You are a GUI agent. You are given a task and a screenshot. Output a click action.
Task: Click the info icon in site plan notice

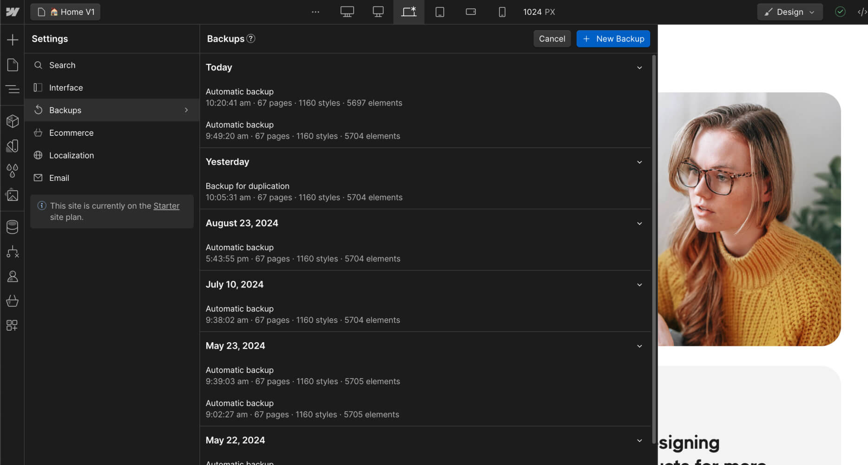pos(42,206)
